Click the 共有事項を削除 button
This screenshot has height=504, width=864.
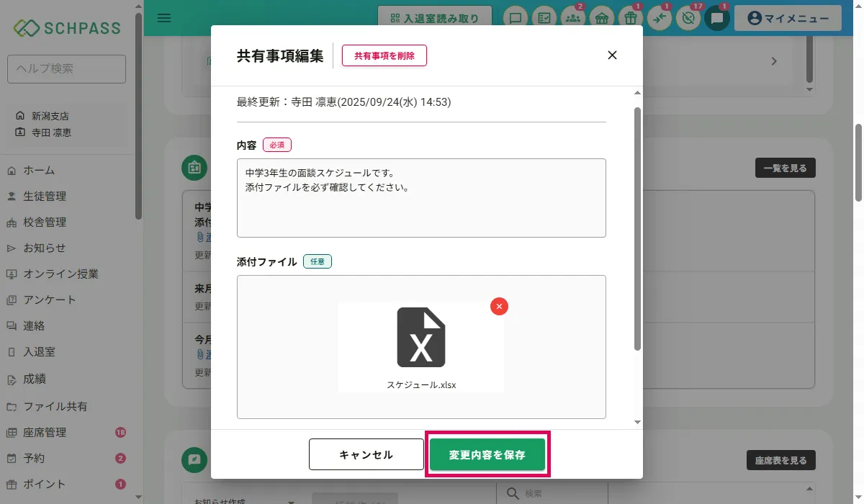tap(384, 55)
